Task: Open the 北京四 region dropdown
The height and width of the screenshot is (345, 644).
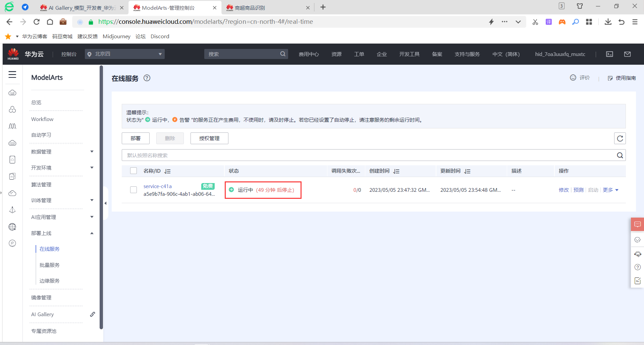Action: pyautogui.click(x=125, y=54)
